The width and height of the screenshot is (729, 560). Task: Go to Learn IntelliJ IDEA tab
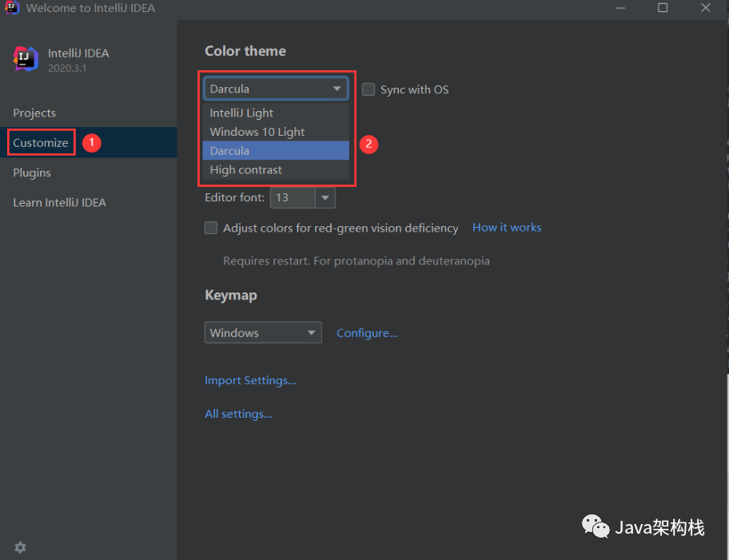[x=59, y=202]
